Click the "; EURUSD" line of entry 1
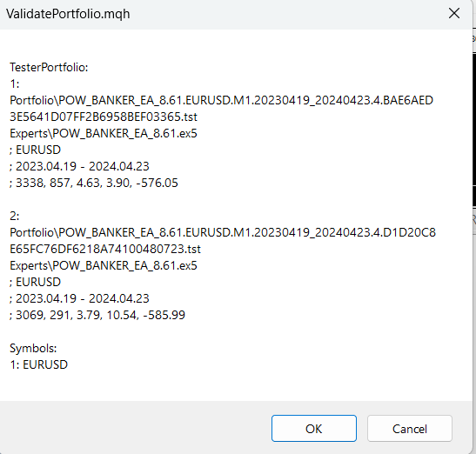Screen dimensions: 476x454 coord(35,150)
